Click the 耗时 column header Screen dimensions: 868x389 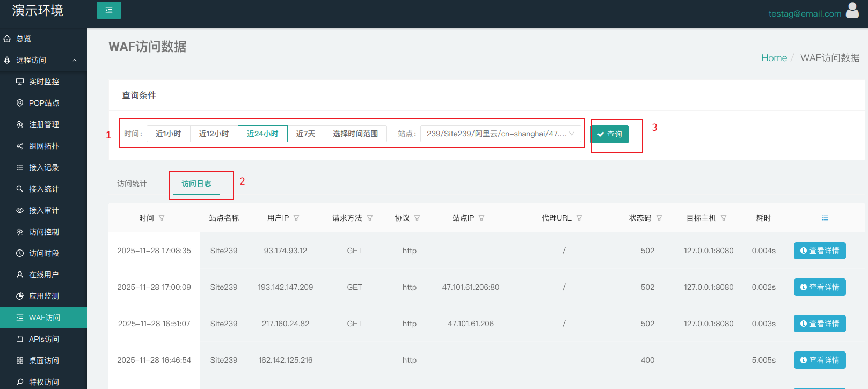764,218
